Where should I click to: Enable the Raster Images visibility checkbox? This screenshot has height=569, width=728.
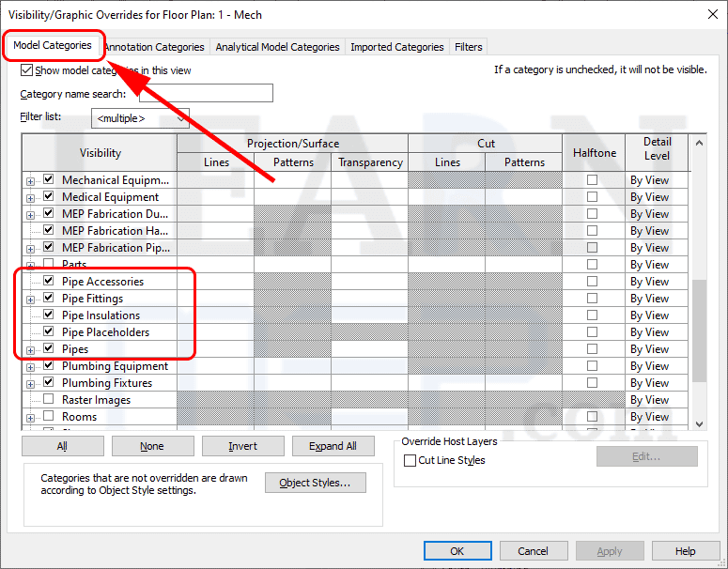pyautogui.click(x=49, y=400)
